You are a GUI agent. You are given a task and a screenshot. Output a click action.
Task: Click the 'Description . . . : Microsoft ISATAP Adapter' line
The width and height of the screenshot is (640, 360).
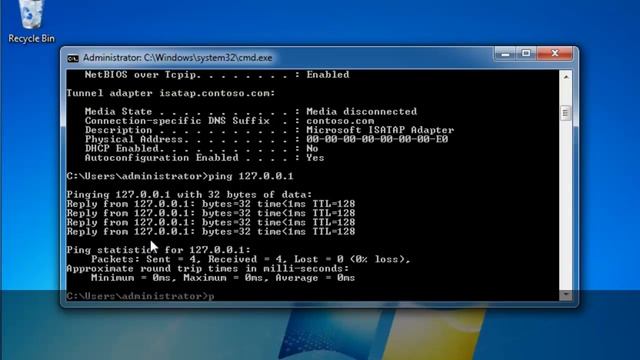(x=269, y=130)
